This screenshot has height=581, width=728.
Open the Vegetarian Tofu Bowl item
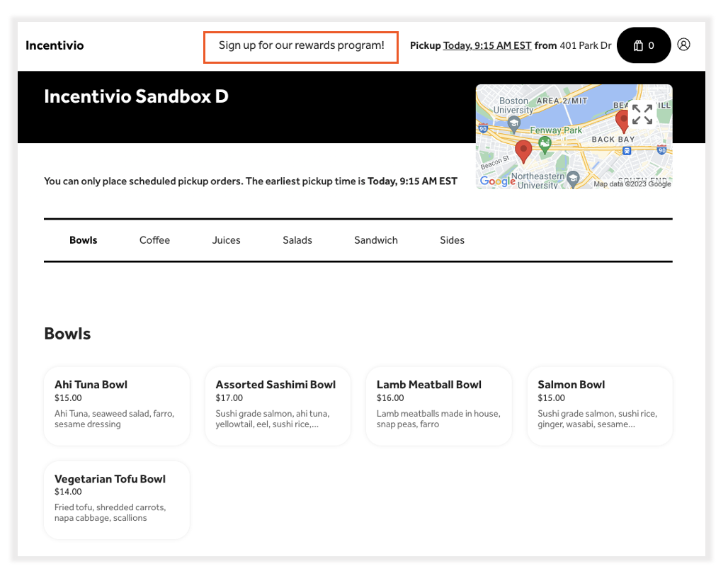coord(117,500)
